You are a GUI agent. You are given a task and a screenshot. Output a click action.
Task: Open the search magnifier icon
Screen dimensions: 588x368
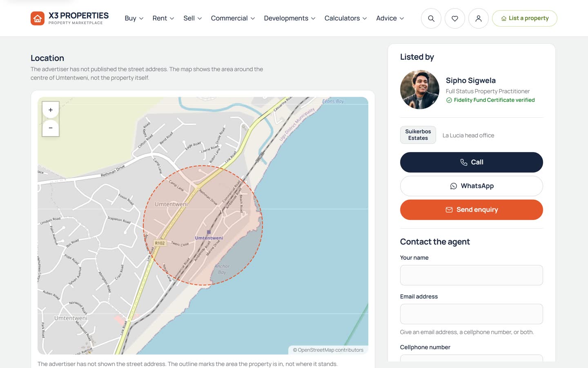coord(431,18)
